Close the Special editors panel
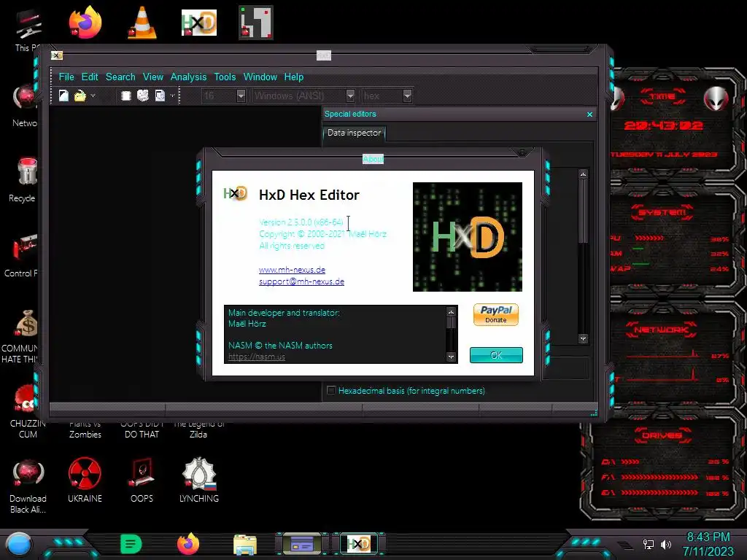This screenshot has width=747, height=560. tap(589, 114)
